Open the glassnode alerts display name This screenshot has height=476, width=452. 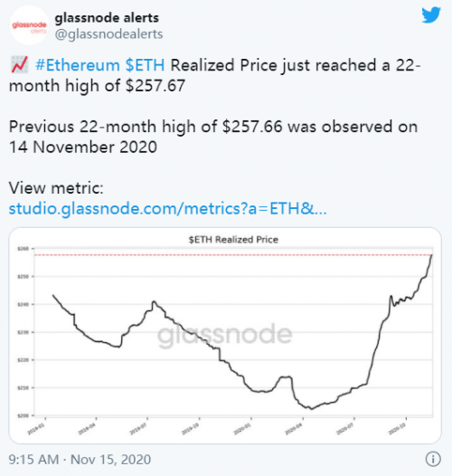pyautogui.click(x=107, y=18)
